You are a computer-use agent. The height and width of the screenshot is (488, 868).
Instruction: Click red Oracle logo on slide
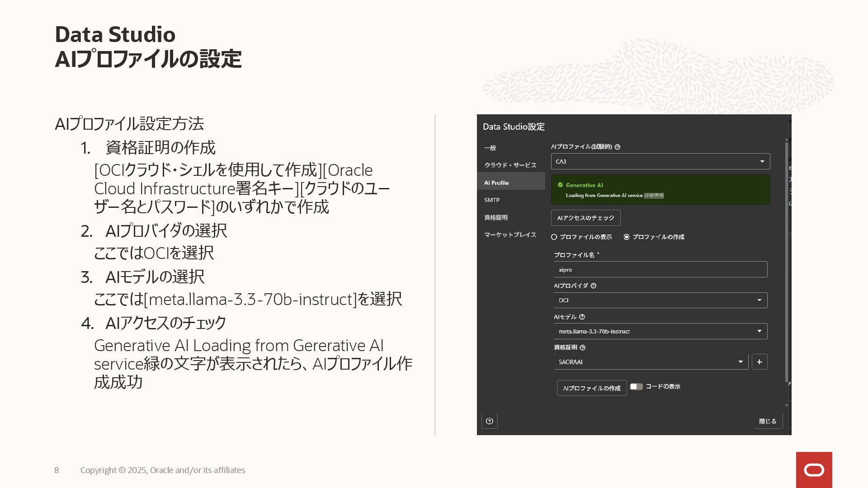click(814, 470)
